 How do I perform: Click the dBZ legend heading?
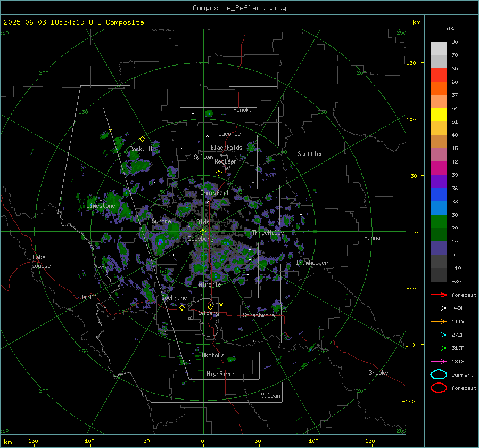coord(451,28)
